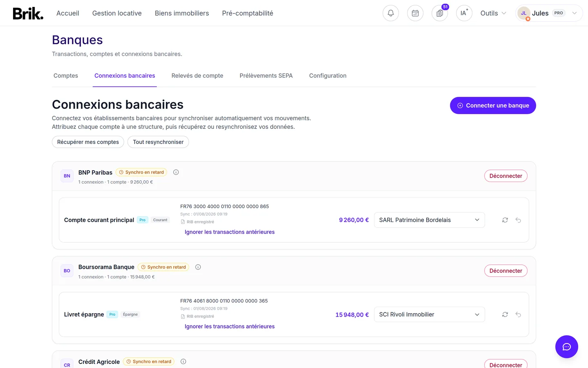Open the notifications bell
The width and height of the screenshot is (588, 368).
(391, 13)
